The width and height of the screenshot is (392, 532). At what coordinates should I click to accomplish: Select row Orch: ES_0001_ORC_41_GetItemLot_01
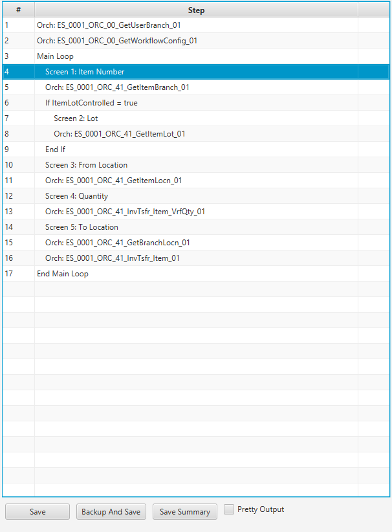click(x=196, y=134)
